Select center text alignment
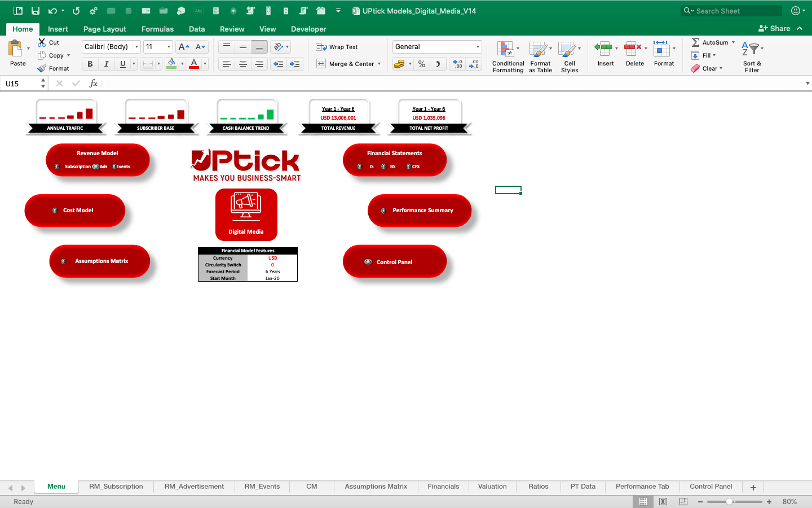This screenshot has height=508, width=812. tap(243, 64)
